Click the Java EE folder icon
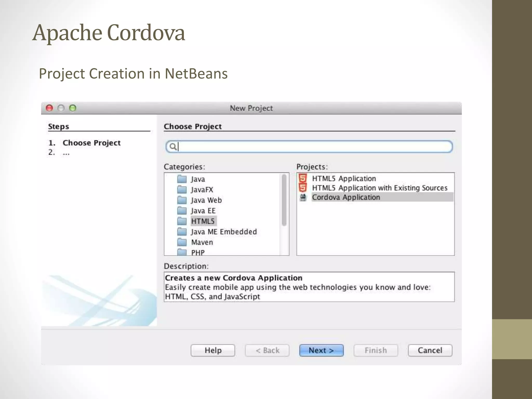This screenshot has width=532, height=399. point(182,211)
